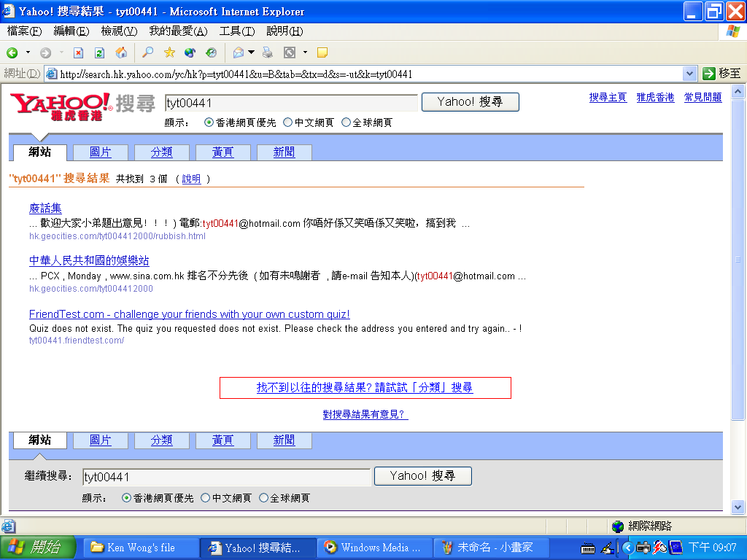The height and width of the screenshot is (560, 747).
Task: Switch to Windows Media taskbar button
Action: click(x=375, y=548)
